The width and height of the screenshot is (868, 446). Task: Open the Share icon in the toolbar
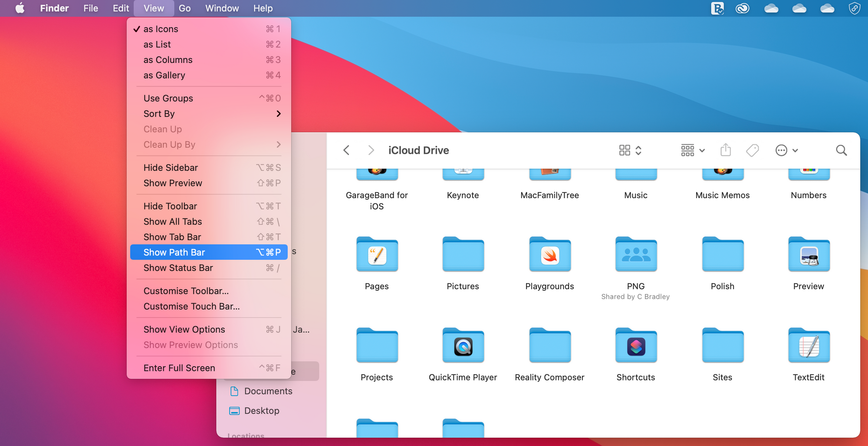coord(726,150)
